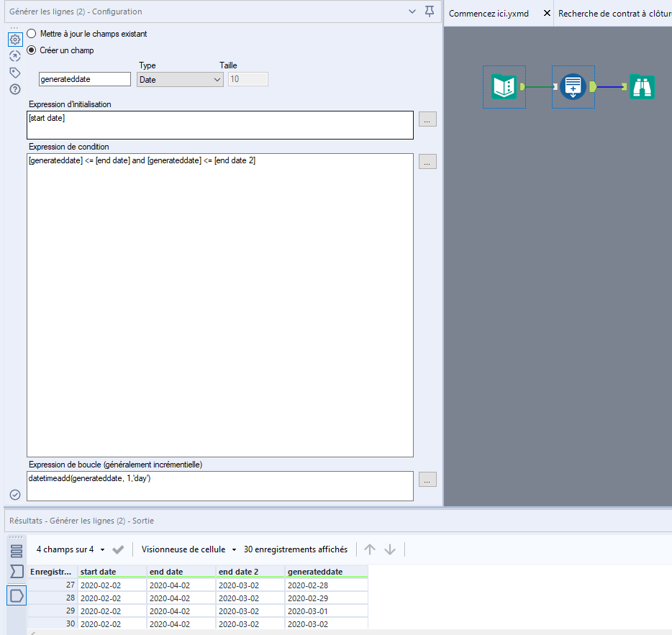The width and height of the screenshot is (672, 635).
Task: Click the loop expression 'datetimeadd' box
Action: click(x=220, y=486)
